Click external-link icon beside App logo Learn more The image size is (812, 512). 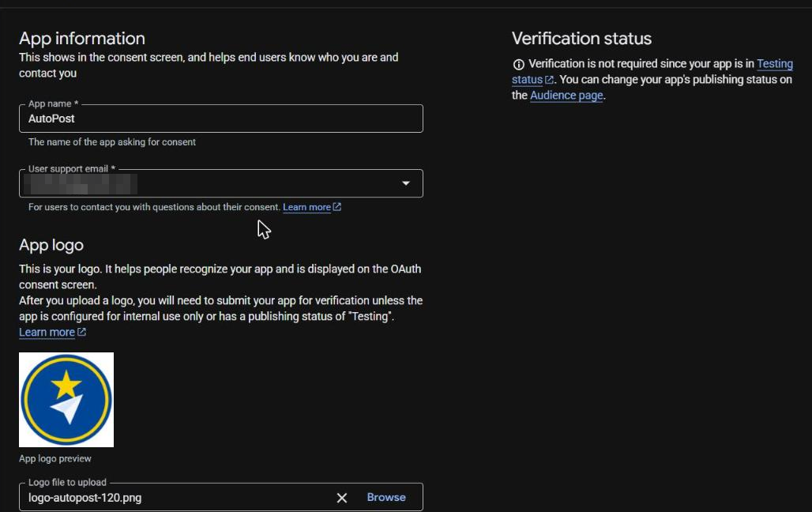point(81,332)
